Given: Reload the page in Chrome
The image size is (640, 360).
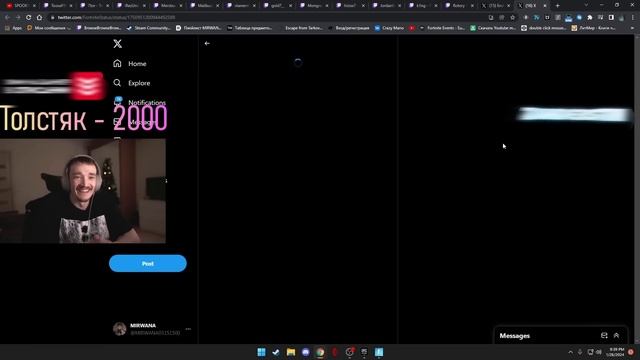Looking at the screenshot, I should [29, 18].
